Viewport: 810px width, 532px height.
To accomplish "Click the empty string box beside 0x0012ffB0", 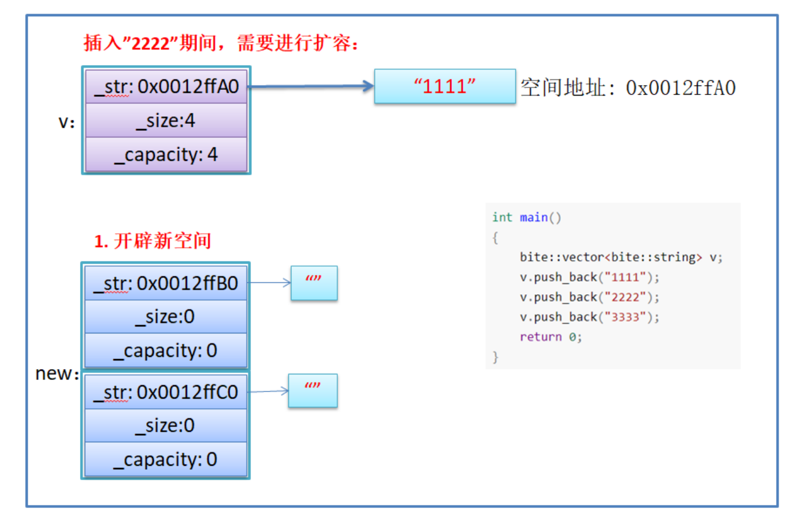I will point(314,283).
